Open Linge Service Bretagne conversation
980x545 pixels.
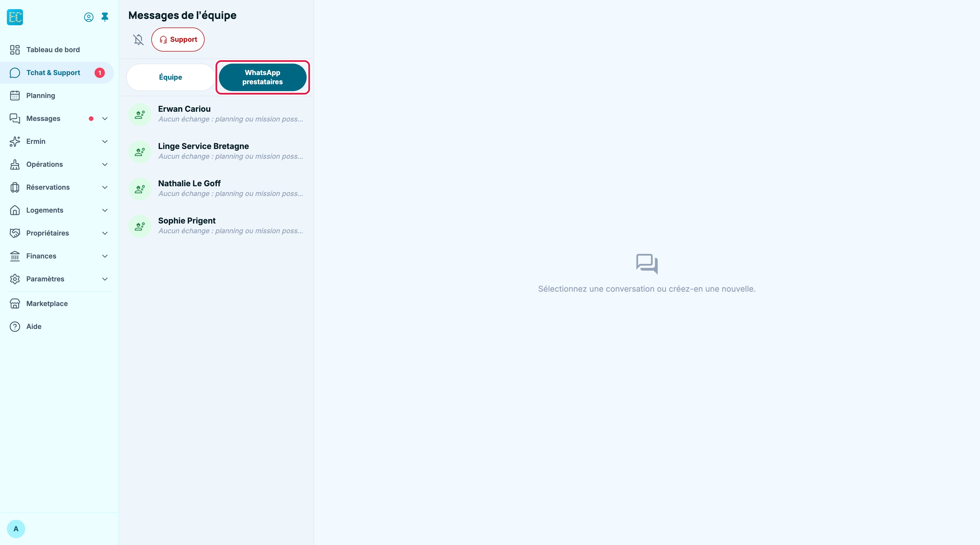pyautogui.click(x=216, y=151)
